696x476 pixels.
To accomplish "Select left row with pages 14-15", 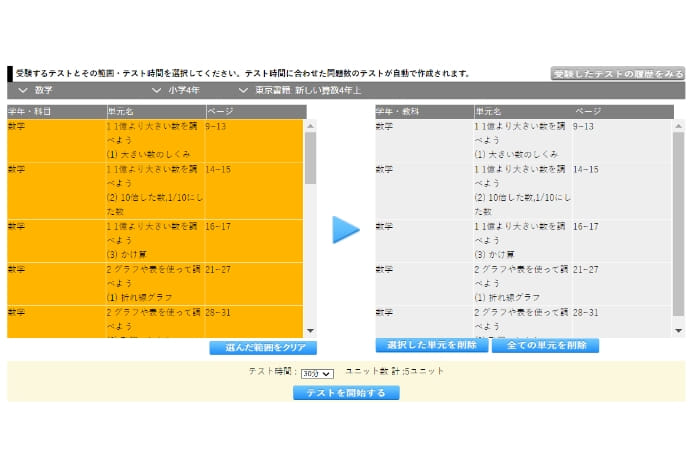I will point(155,190).
